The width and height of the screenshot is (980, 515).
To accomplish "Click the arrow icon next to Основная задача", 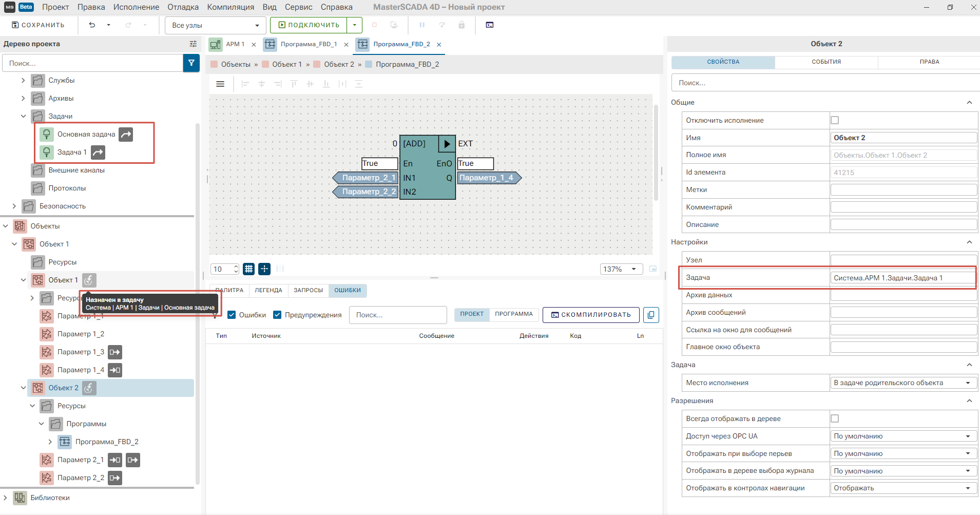I will click(126, 135).
